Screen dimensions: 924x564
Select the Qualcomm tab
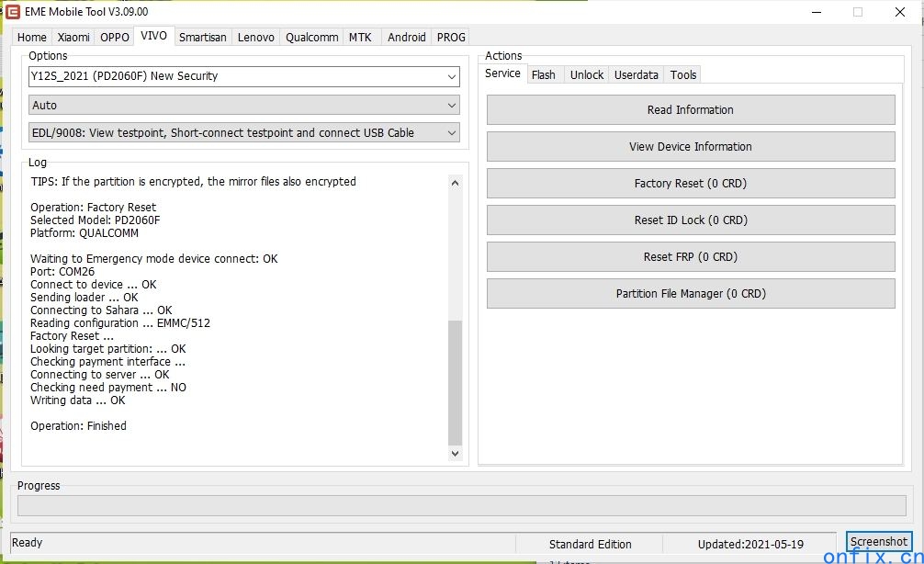point(311,37)
